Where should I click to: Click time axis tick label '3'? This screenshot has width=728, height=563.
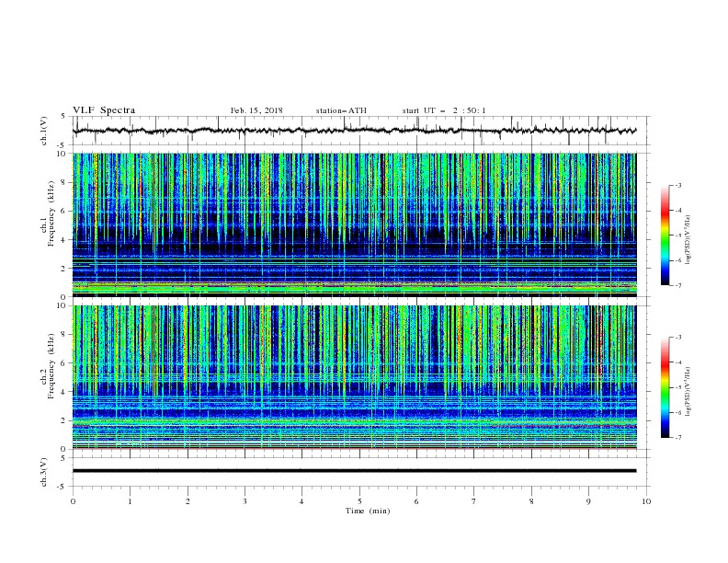[x=245, y=501]
